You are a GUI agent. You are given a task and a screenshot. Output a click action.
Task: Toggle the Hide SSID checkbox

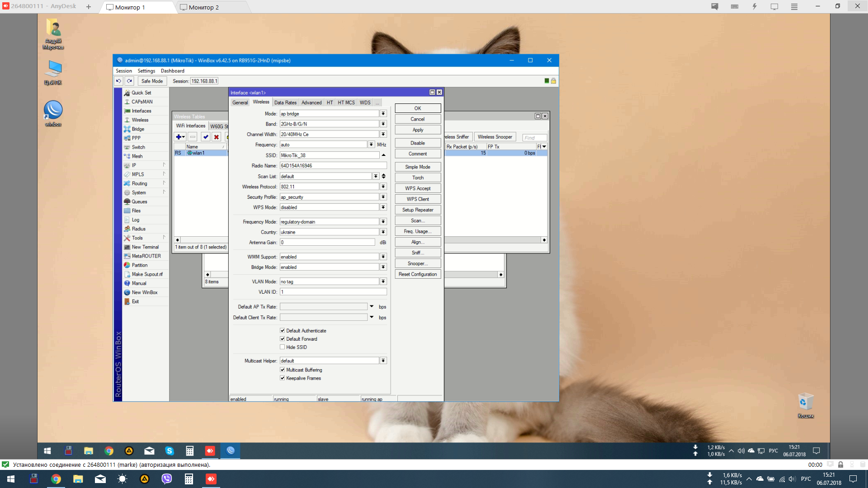point(283,347)
